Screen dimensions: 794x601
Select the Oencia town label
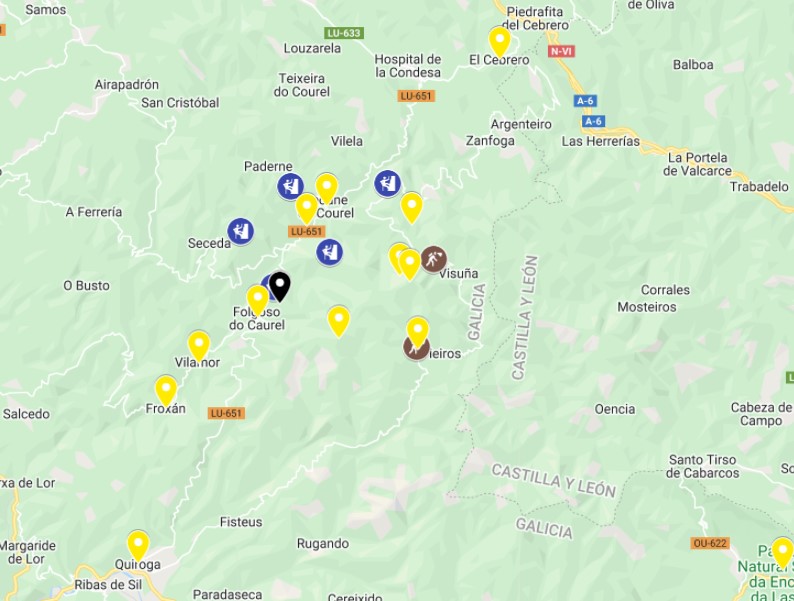click(614, 409)
